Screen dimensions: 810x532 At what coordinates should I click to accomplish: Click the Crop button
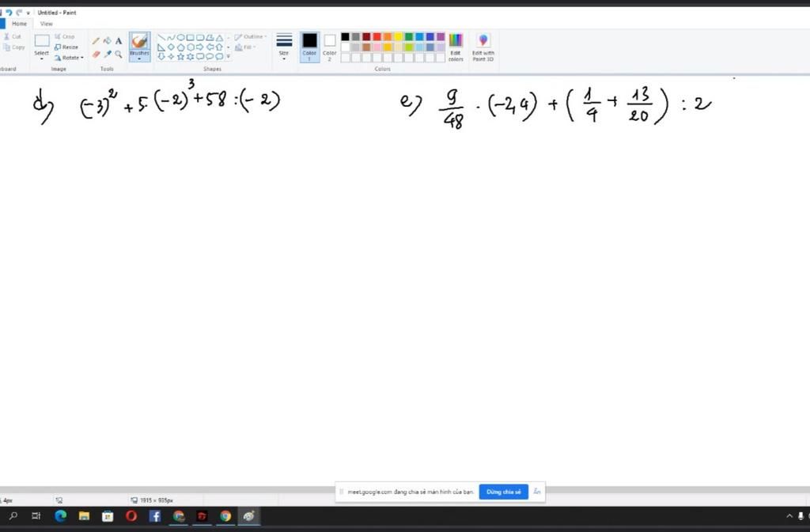(x=65, y=36)
